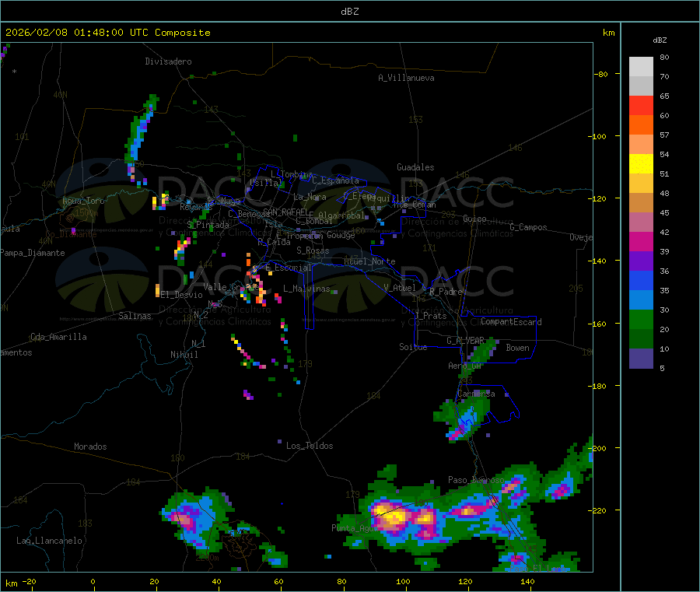Click the 70-80 dBZ light gray legend swatch
This screenshot has width=700, height=592.
point(641,67)
